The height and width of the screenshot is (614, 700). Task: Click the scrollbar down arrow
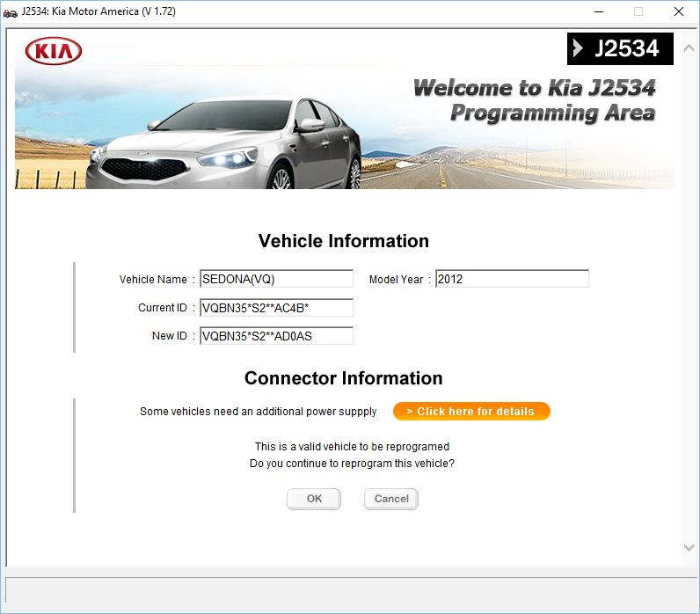coord(689,547)
